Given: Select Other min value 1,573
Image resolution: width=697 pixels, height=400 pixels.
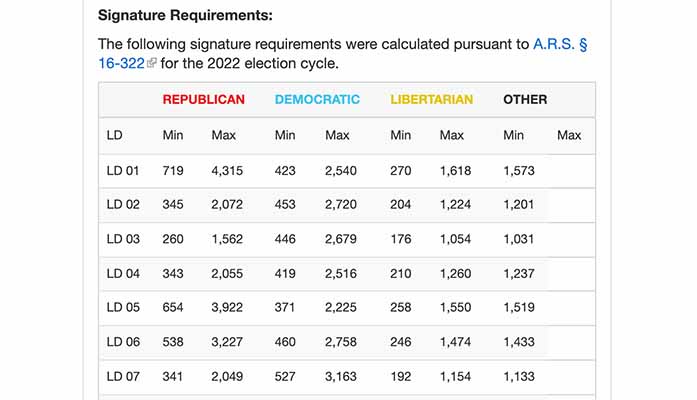Looking at the screenshot, I should [519, 171].
